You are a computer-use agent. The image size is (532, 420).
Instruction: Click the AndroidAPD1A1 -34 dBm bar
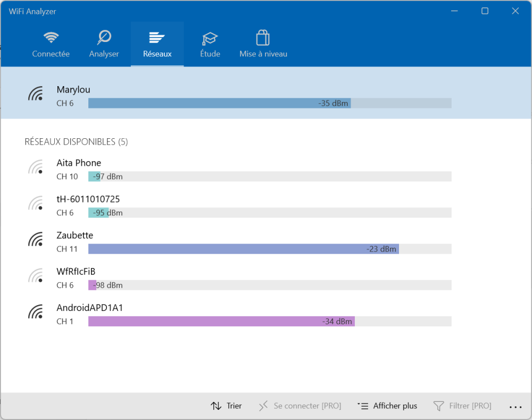pos(221,321)
